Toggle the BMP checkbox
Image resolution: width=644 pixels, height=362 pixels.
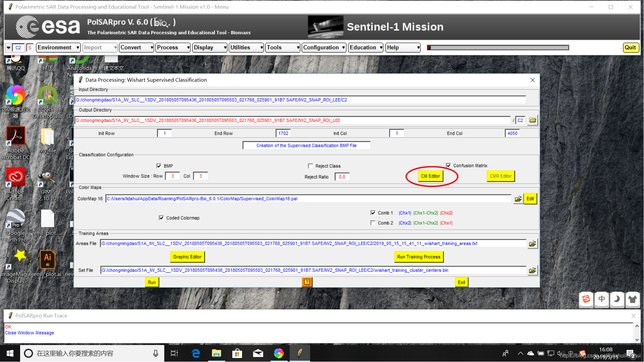click(x=159, y=166)
